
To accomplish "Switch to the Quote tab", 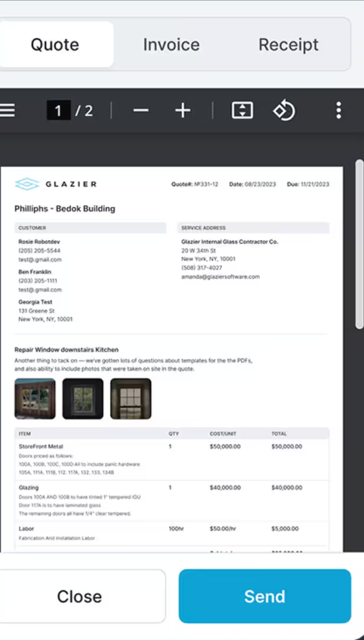I will click(x=54, y=44).
